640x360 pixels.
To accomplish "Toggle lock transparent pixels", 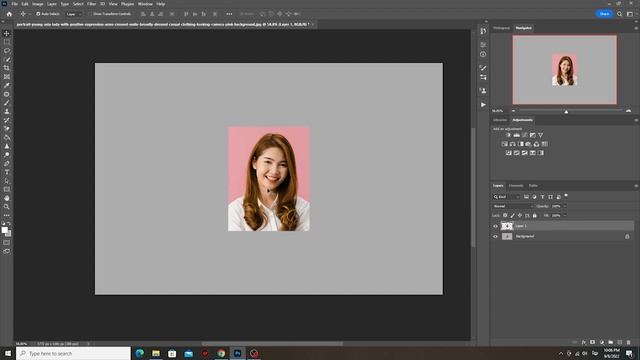I will pyautogui.click(x=505, y=216).
